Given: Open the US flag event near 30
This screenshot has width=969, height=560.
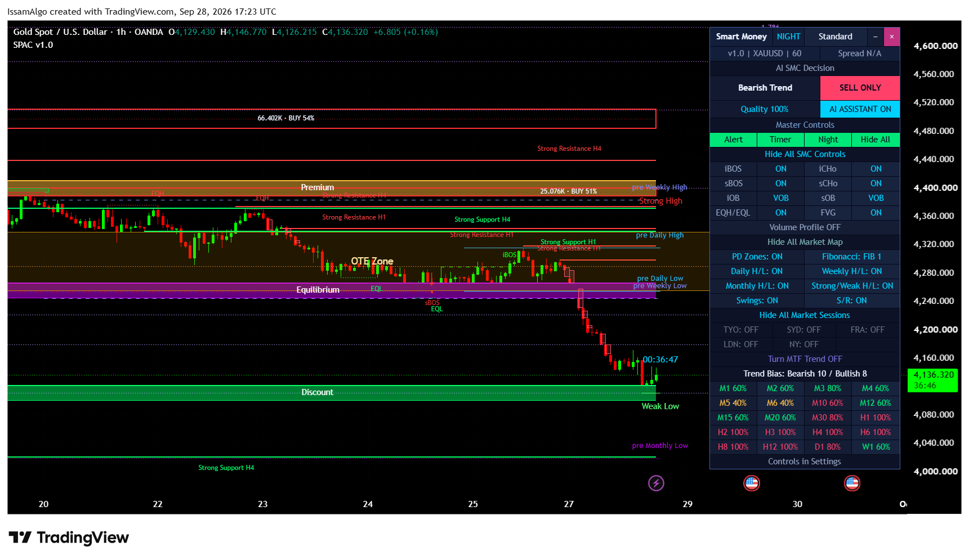Looking at the screenshot, I should coord(852,483).
